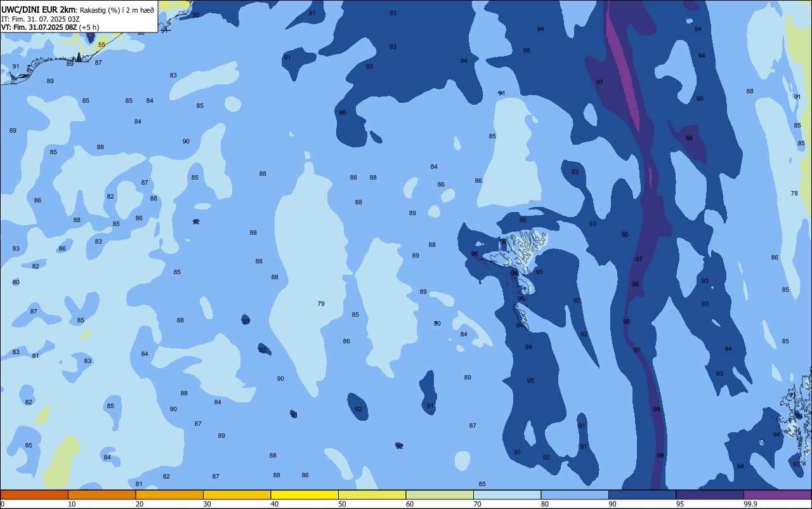
Task: Select the 70–80 pale blue legend swatch
Action: 507,494
